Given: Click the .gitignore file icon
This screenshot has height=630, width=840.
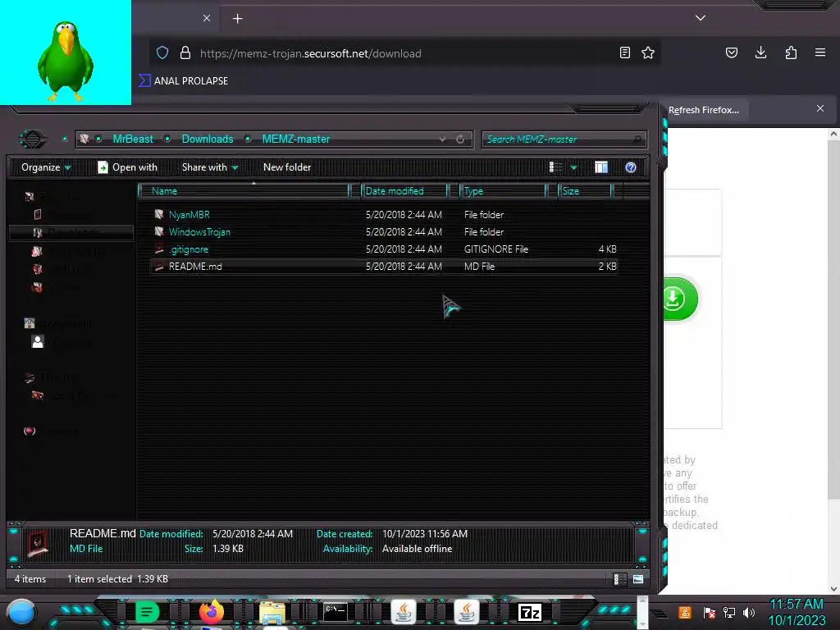Looking at the screenshot, I should coord(159,249).
